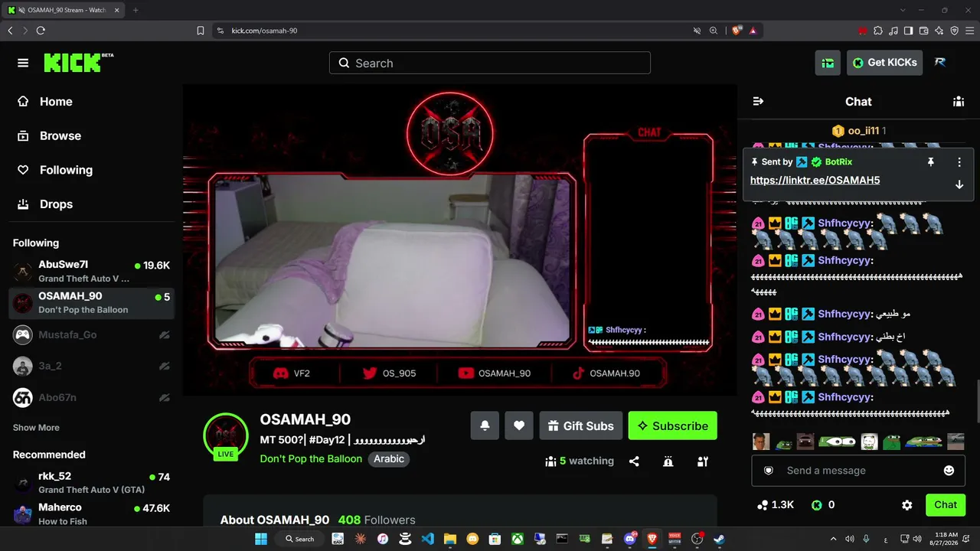Open the emoji picker in chat

click(x=949, y=471)
